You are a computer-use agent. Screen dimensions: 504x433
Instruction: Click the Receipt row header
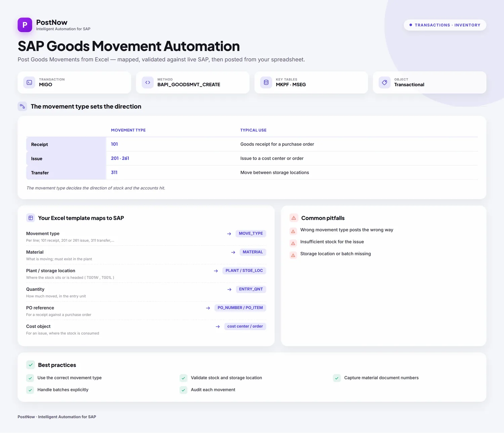click(x=66, y=144)
